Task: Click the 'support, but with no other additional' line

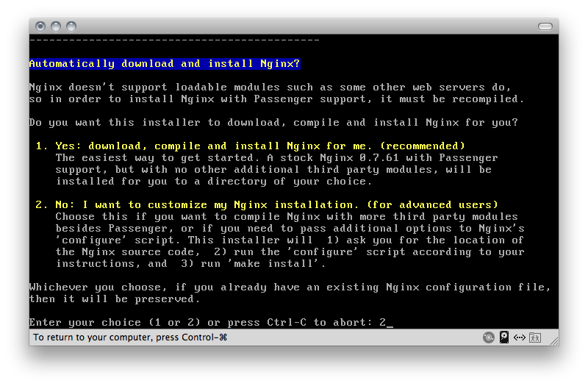Action: (273, 170)
